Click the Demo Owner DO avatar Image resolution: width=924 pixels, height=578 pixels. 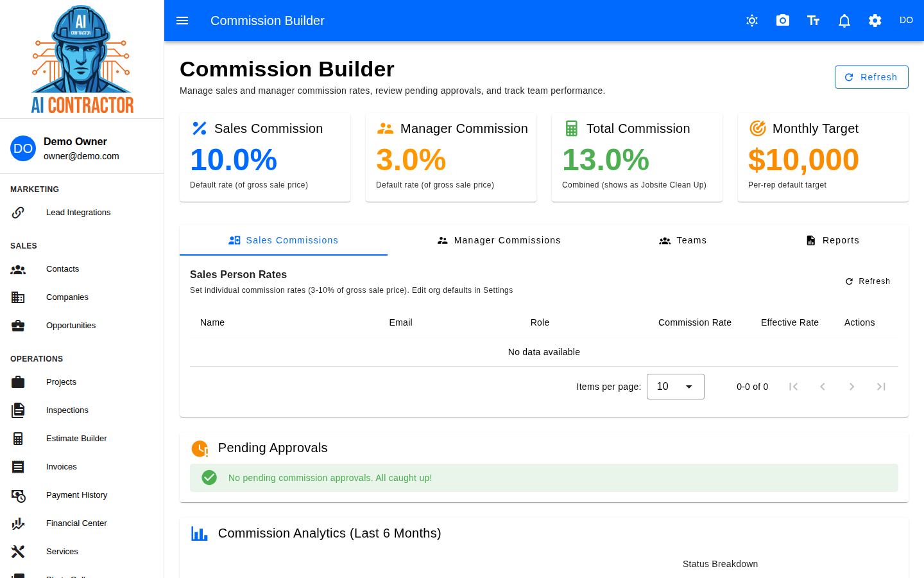coord(23,148)
